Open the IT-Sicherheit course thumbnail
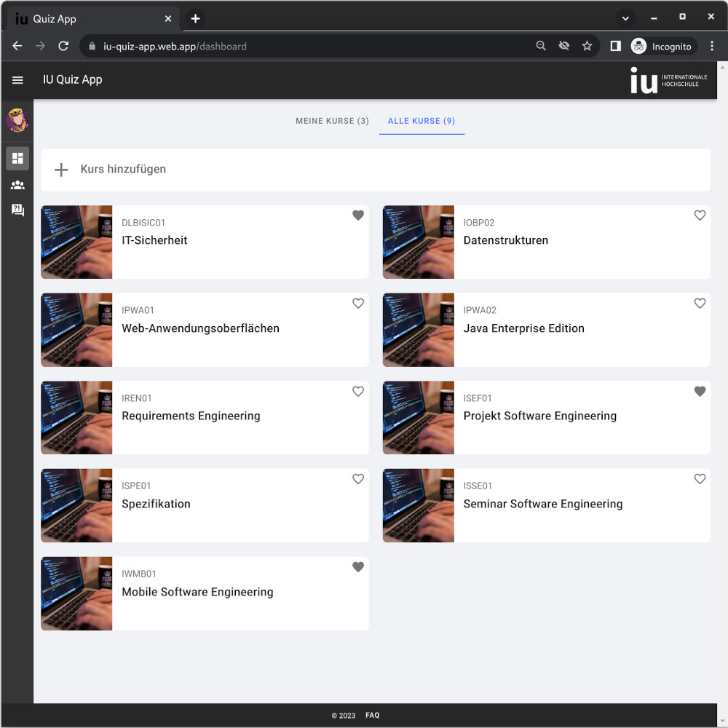The height and width of the screenshot is (728, 728). tap(76, 242)
